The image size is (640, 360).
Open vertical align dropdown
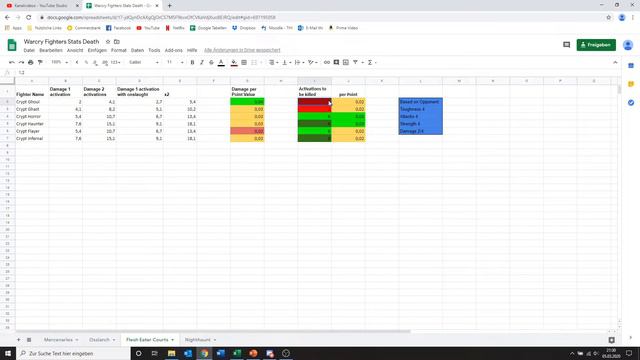pos(286,62)
